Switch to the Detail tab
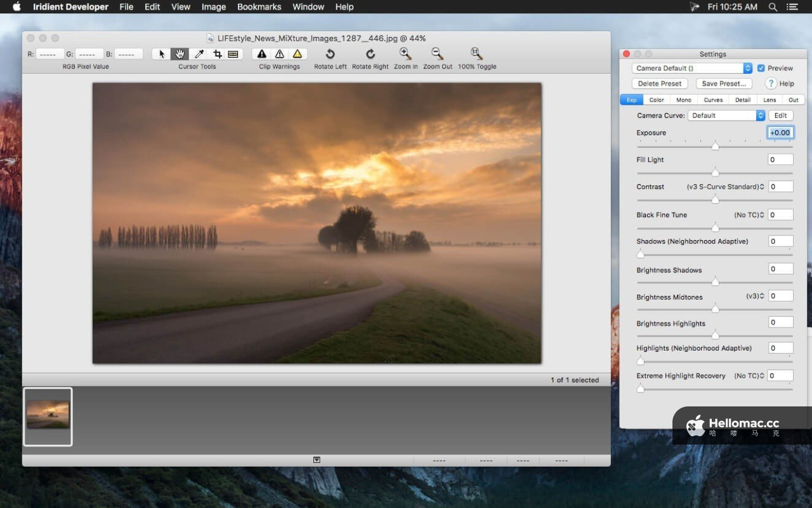 743,100
